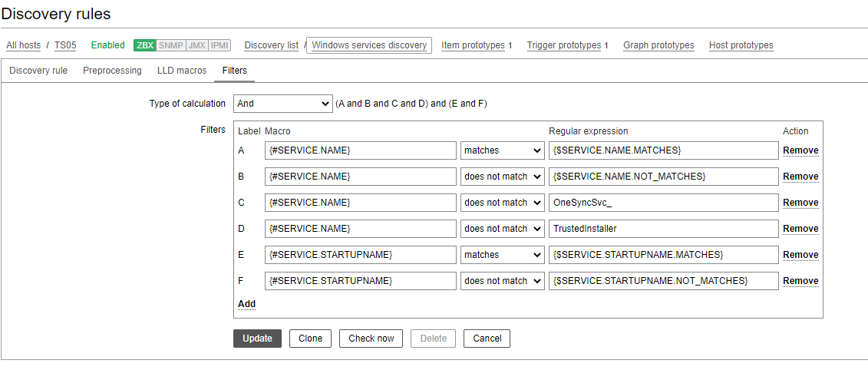868x370 pixels.
Task: Open operator dropdown for filter F
Action: 503,281
